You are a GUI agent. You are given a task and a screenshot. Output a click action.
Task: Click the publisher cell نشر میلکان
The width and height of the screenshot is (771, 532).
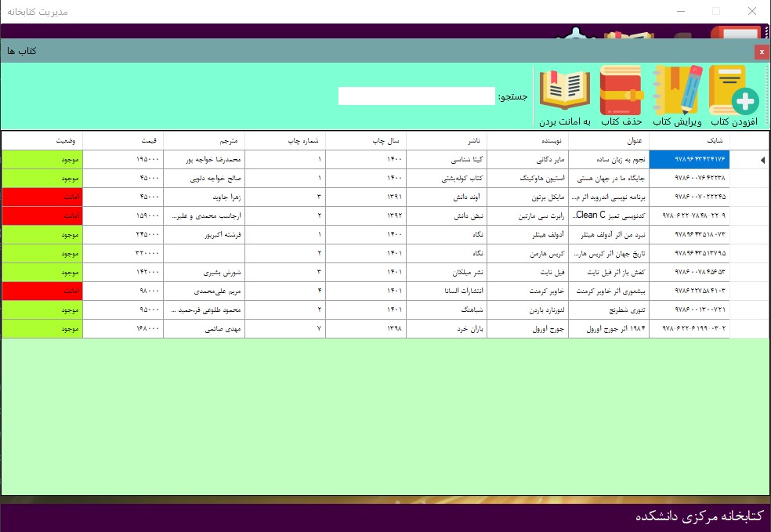[447, 273]
